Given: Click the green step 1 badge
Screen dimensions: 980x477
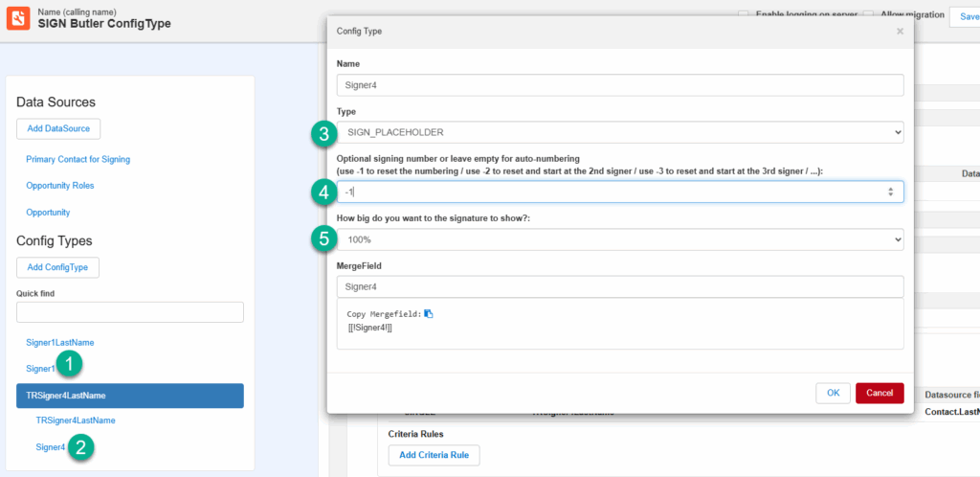Looking at the screenshot, I should click(69, 363).
